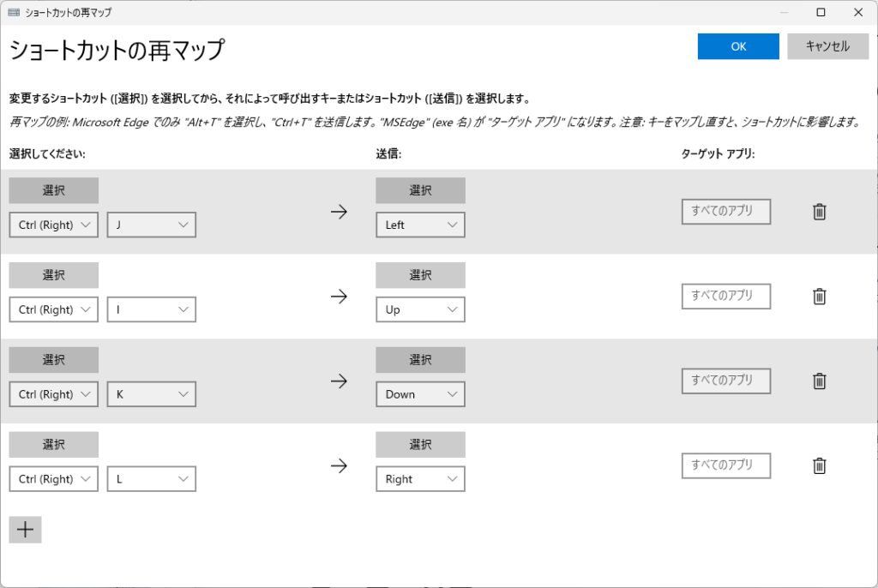
Task: Open the modifier dropdown in the J row
Action: click(x=54, y=225)
